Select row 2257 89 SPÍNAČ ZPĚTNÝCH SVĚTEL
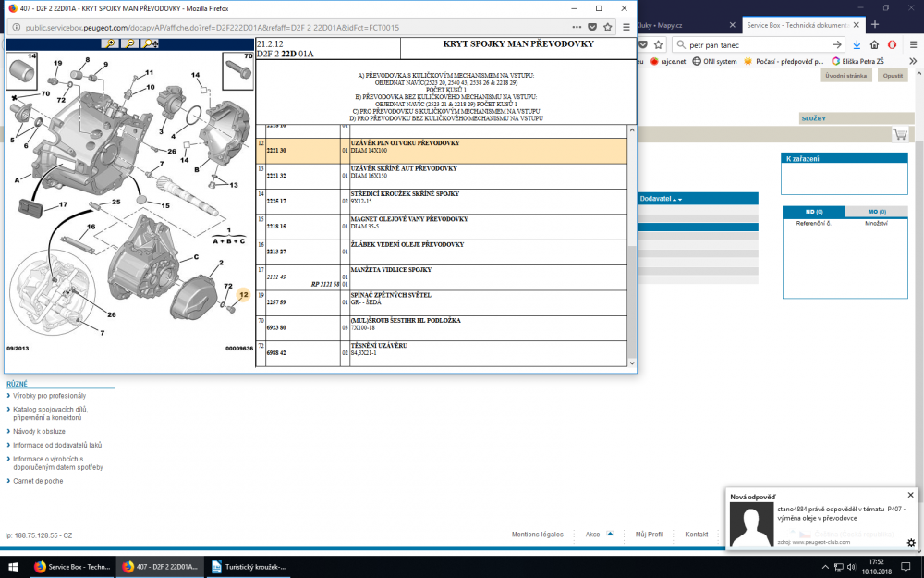This screenshot has width=924, height=578. (x=442, y=302)
